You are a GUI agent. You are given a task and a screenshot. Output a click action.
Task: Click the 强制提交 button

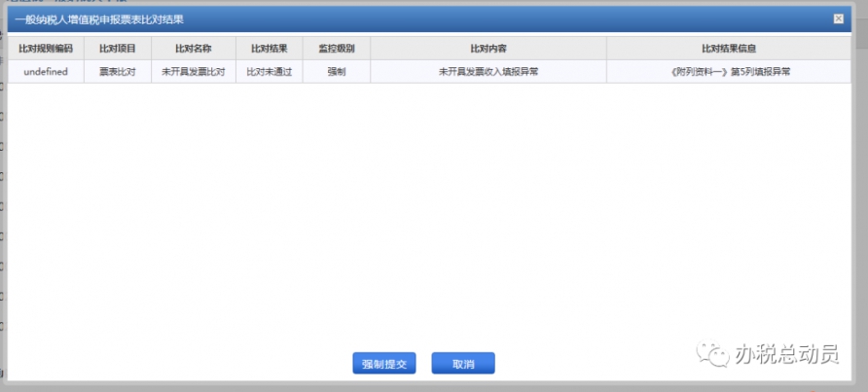[384, 363]
